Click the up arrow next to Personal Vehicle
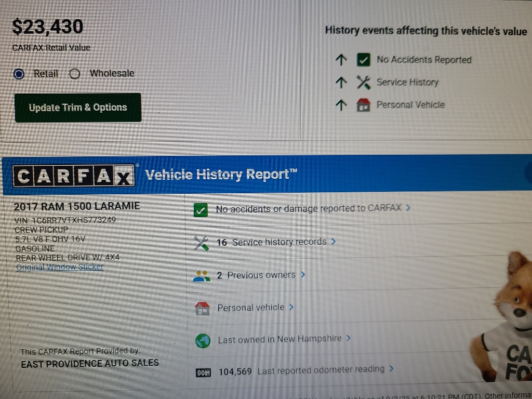This screenshot has height=399, width=532. tap(341, 105)
